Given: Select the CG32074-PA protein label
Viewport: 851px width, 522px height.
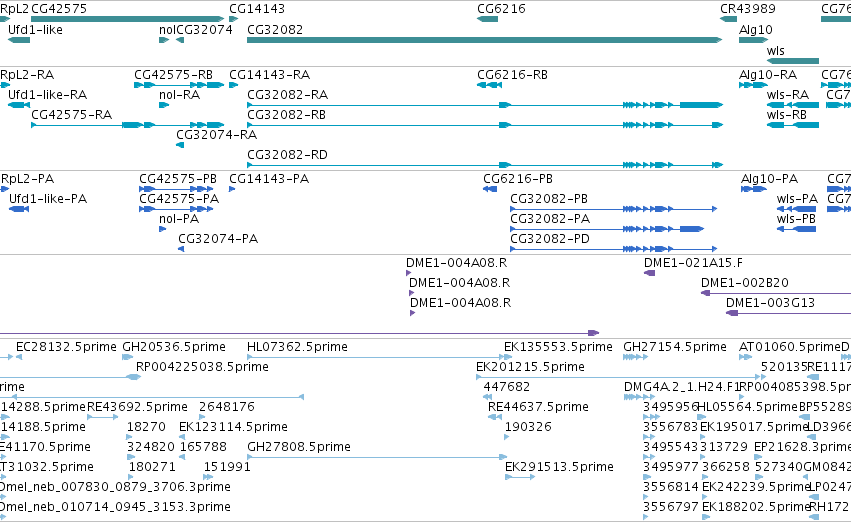Looking at the screenshot, I should click(218, 239).
